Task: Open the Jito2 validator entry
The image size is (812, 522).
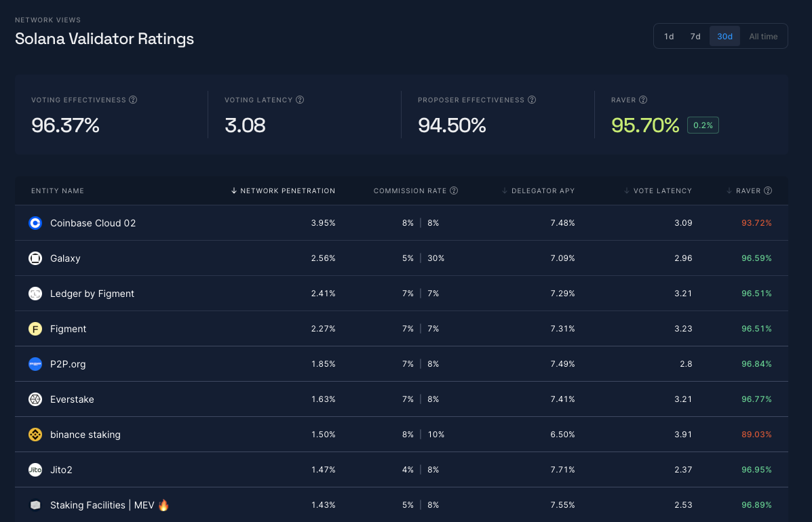Action: (x=61, y=470)
